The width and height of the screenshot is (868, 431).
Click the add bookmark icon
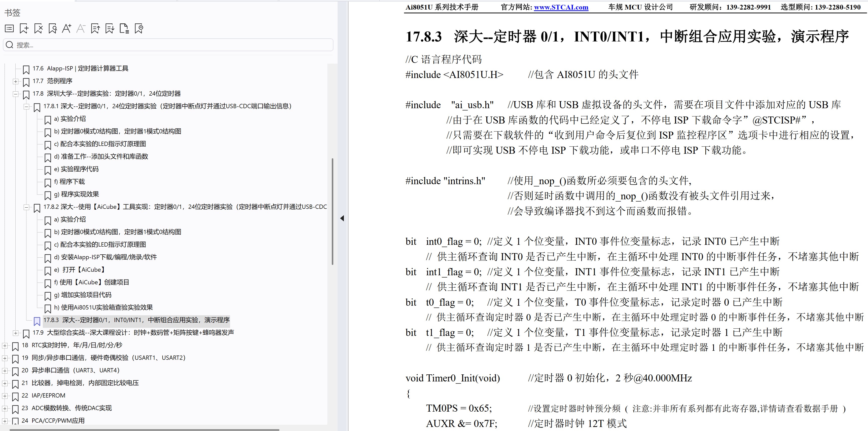pos(24,29)
